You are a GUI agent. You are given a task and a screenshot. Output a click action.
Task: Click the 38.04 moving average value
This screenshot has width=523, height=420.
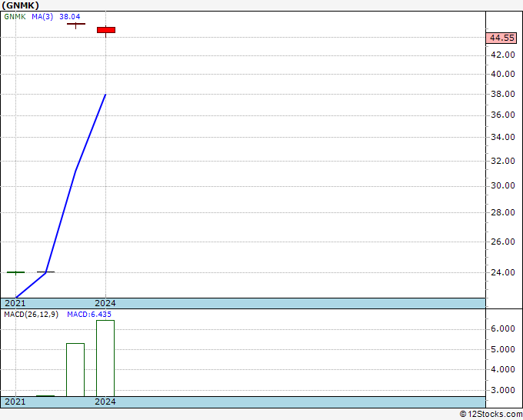[x=70, y=17]
